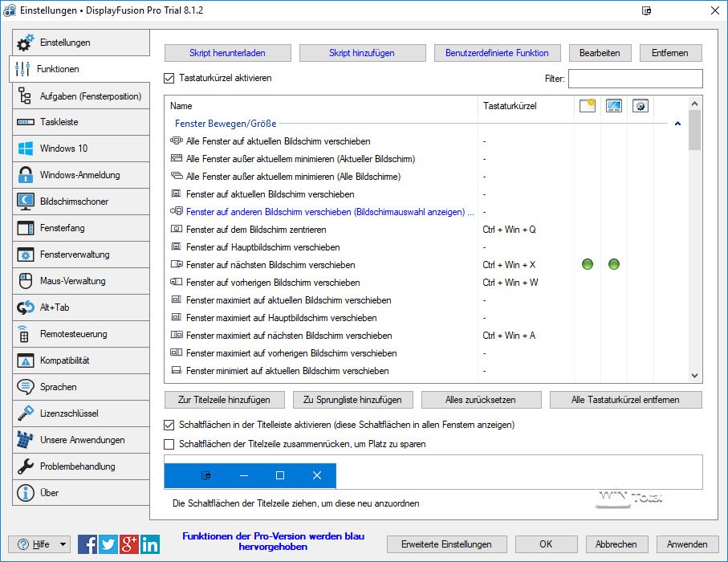
Task: Confirm with the OK button
Action: click(x=546, y=544)
